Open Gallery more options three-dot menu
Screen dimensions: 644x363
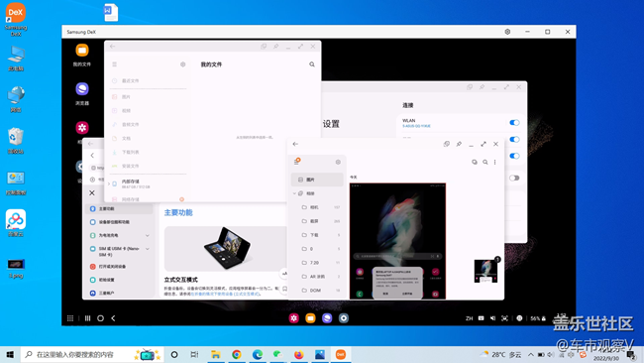pos(495,162)
